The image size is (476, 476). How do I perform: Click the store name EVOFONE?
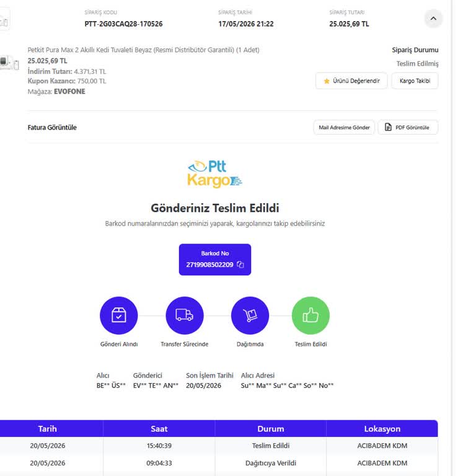point(69,91)
